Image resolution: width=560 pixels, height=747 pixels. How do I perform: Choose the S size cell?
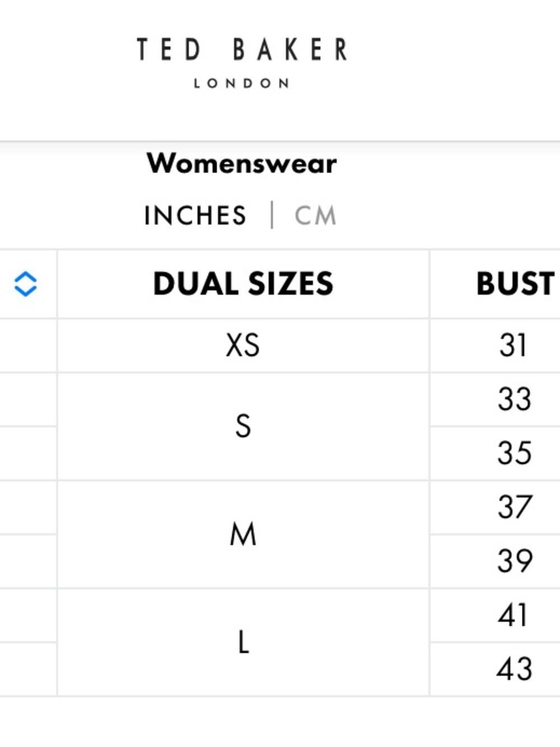pos(243,426)
